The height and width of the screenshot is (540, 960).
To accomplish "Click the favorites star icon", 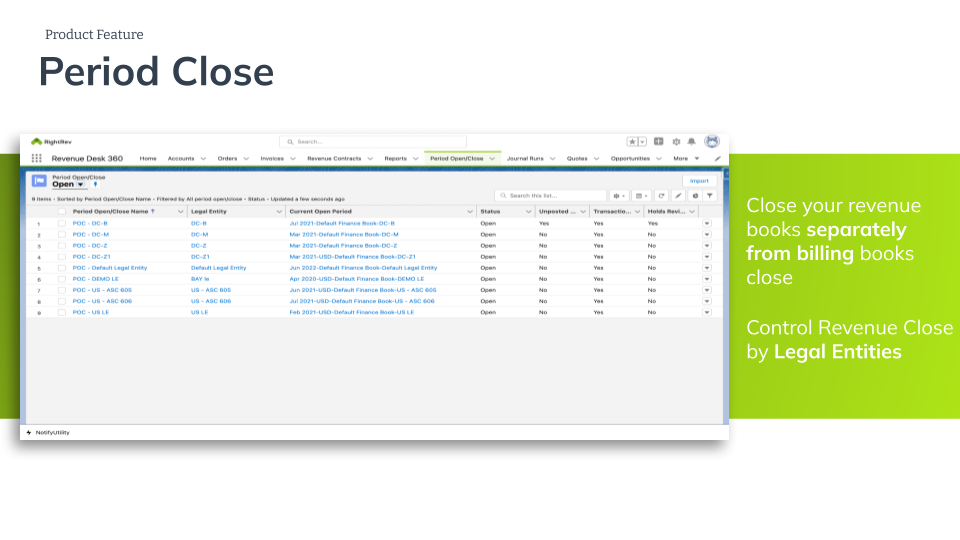I will coord(632,141).
